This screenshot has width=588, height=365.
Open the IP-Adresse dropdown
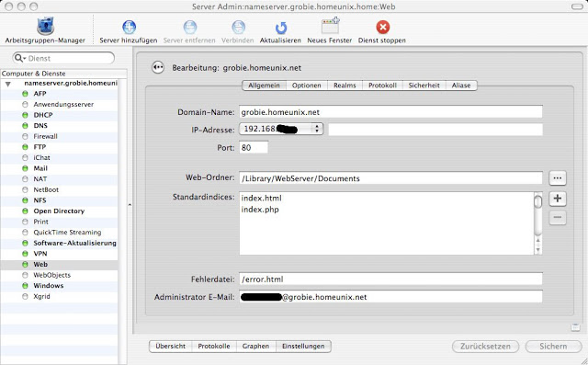(x=281, y=129)
